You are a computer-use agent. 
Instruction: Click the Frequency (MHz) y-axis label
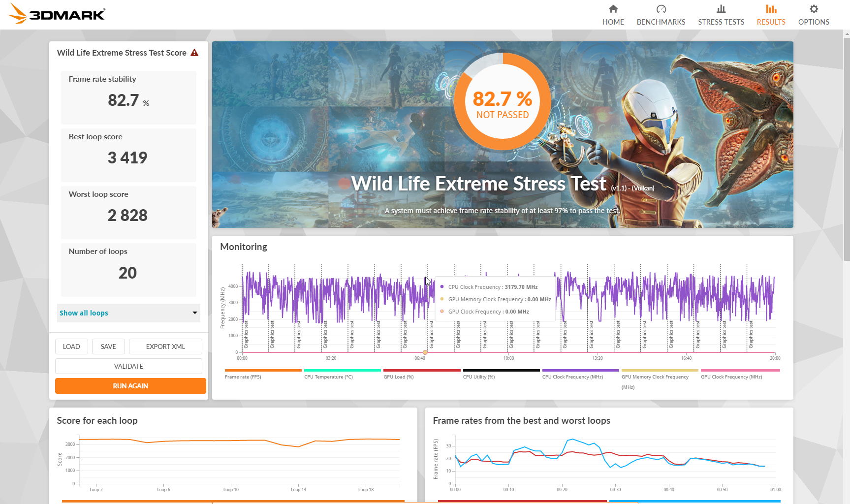click(222, 308)
